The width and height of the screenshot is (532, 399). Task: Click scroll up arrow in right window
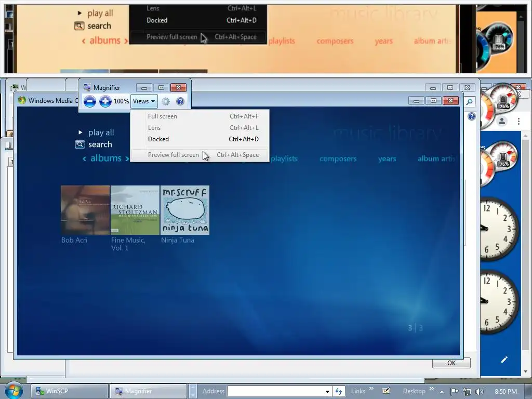[525, 136]
